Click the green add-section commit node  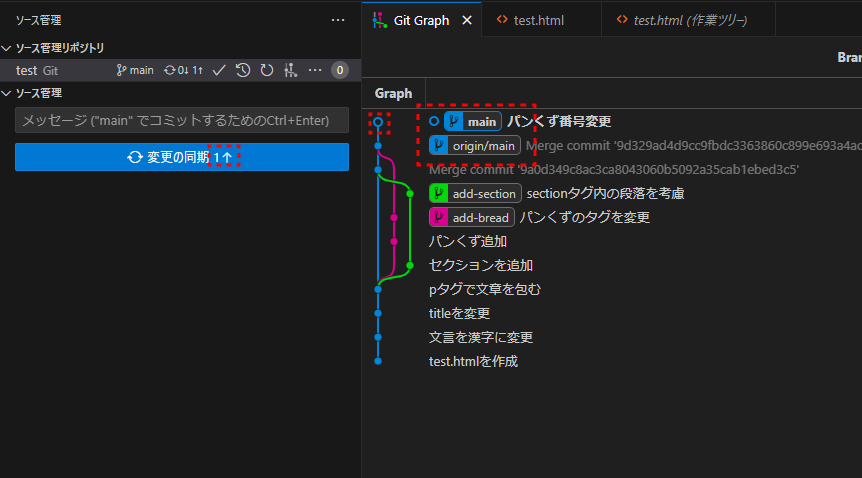coord(410,194)
